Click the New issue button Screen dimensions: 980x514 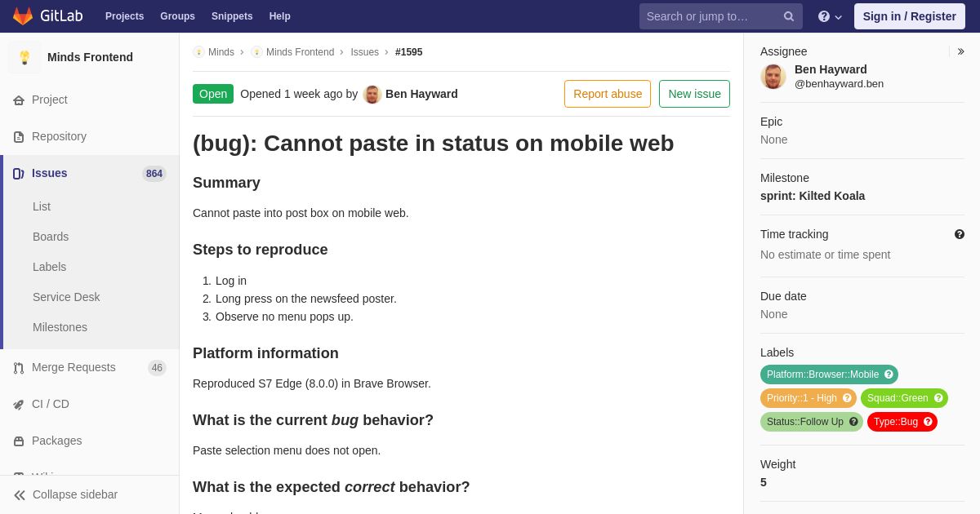[x=694, y=94]
